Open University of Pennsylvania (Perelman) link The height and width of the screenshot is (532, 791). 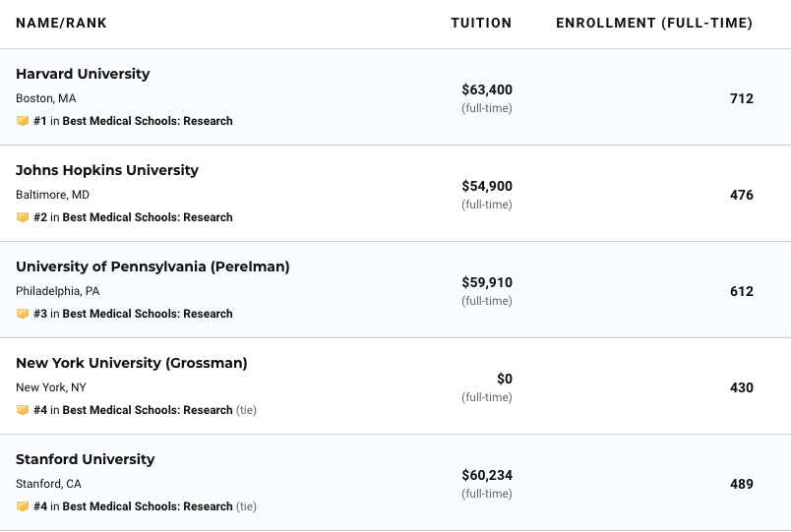coord(152,266)
